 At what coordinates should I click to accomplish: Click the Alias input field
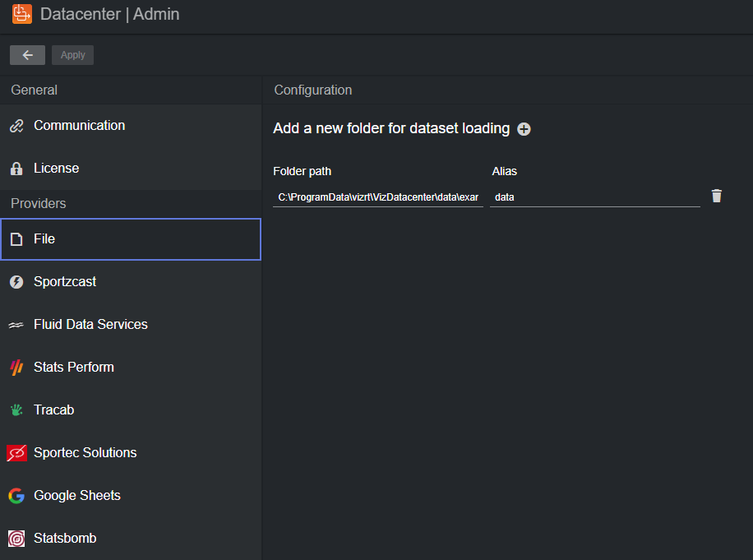coord(595,197)
